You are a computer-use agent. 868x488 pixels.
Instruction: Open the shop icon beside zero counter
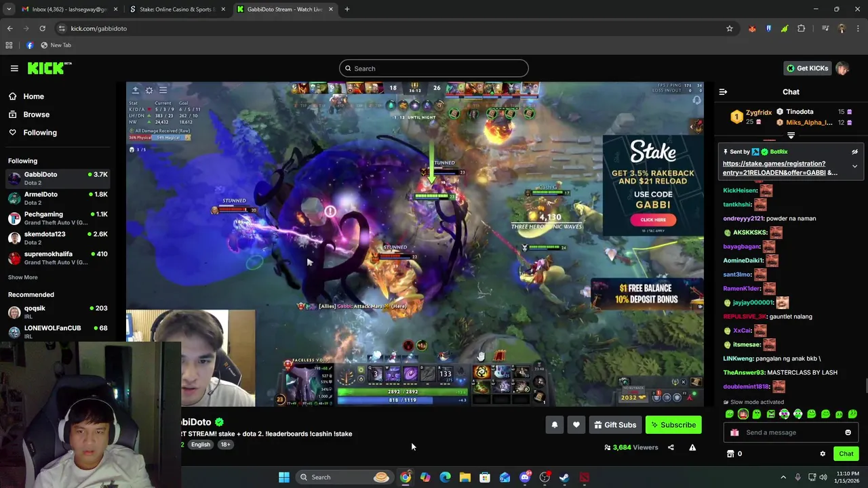(730, 454)
